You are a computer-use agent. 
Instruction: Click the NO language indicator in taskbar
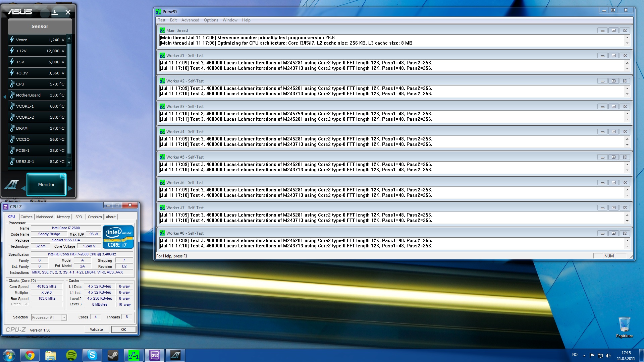(x=575, y=355)
